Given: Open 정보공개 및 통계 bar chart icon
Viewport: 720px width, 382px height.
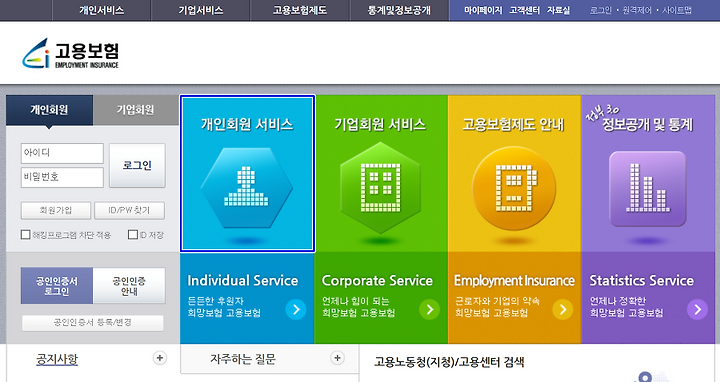Looking at the screenshot, I should (x=647, y=189).
